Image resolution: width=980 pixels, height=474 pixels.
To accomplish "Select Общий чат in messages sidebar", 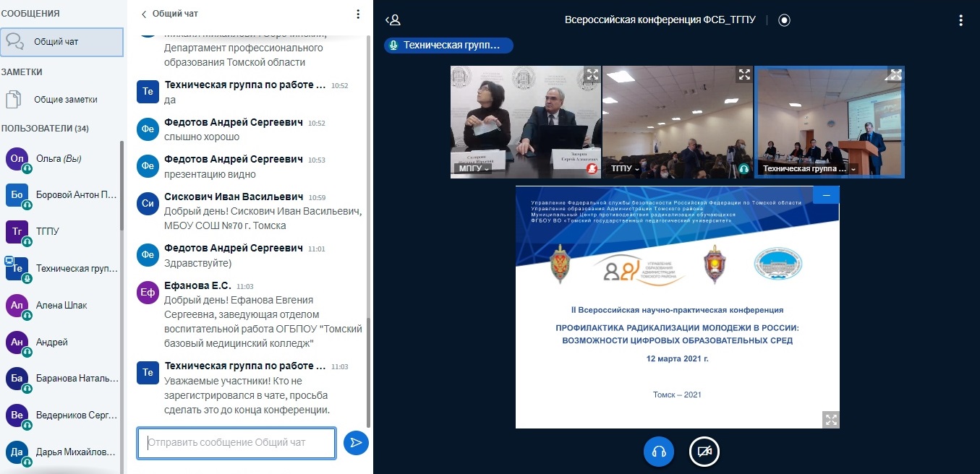I will pyautogui.click(x=62, y=42).
